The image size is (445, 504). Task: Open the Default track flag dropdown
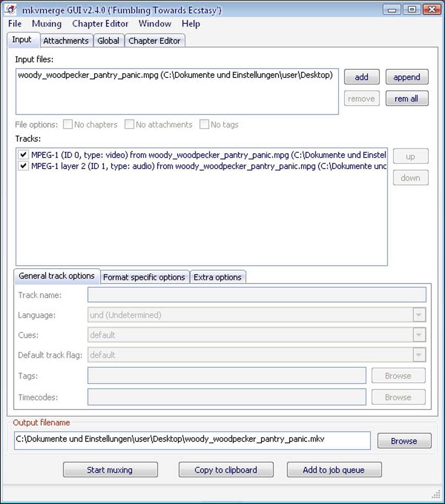click(419, 355)
